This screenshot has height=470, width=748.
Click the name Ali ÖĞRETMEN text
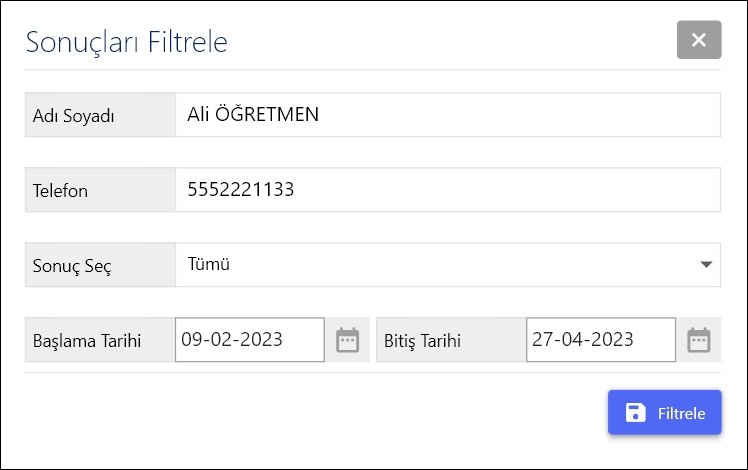tap(253, 115)
